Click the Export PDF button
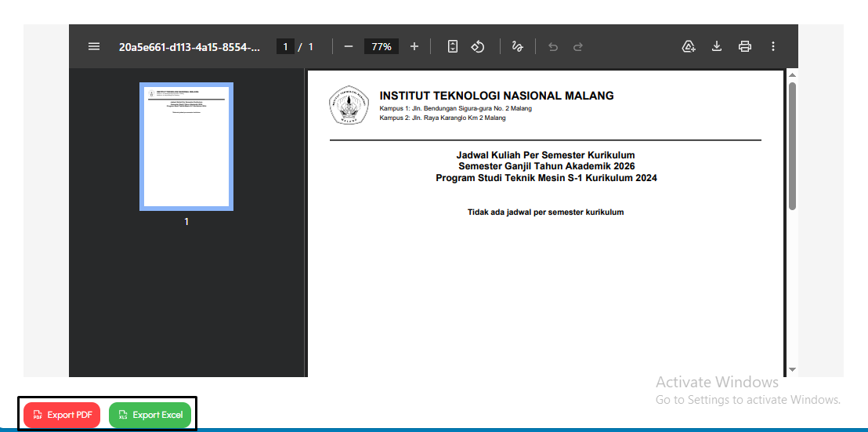Image resolution: width=868 pixels, height=432 pixels. (x=62, y=415)
